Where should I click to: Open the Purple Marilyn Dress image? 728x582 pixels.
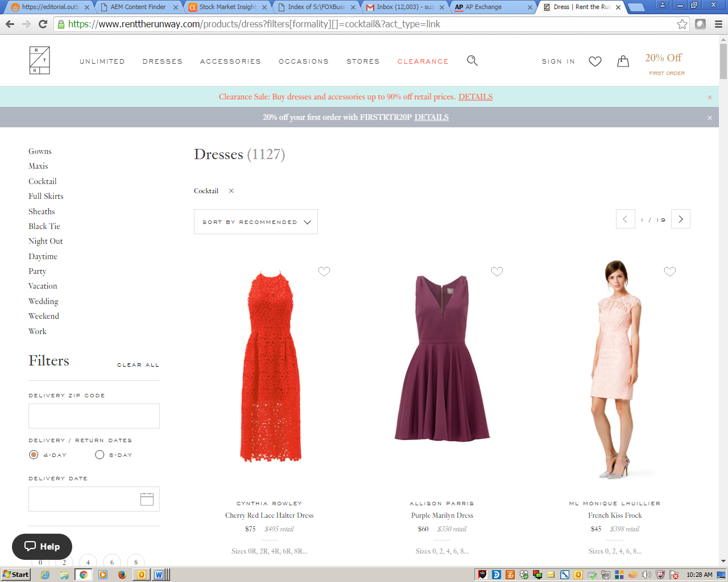tap(442, 358)
